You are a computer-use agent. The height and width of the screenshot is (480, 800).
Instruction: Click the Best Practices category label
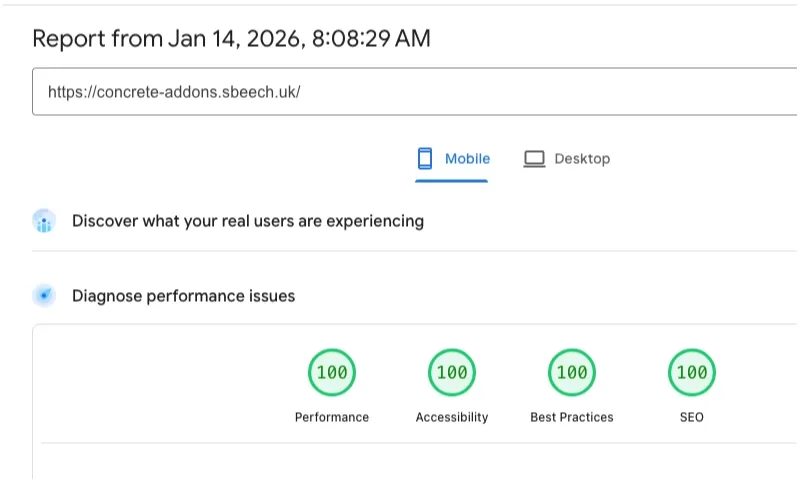click(x=572, y=417)
